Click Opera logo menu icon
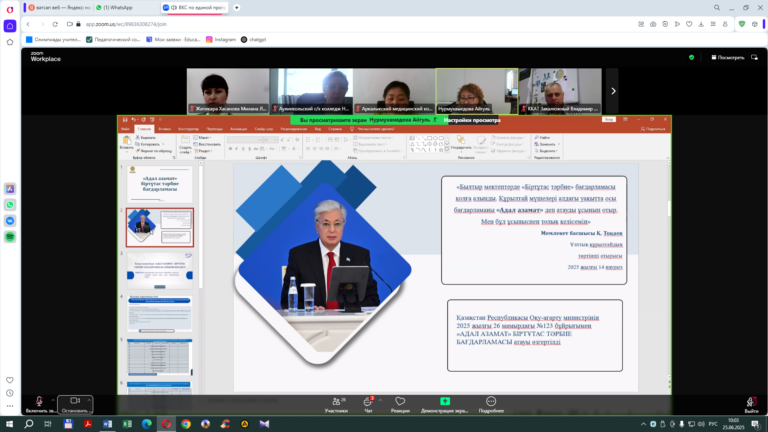 click(10, 9)
